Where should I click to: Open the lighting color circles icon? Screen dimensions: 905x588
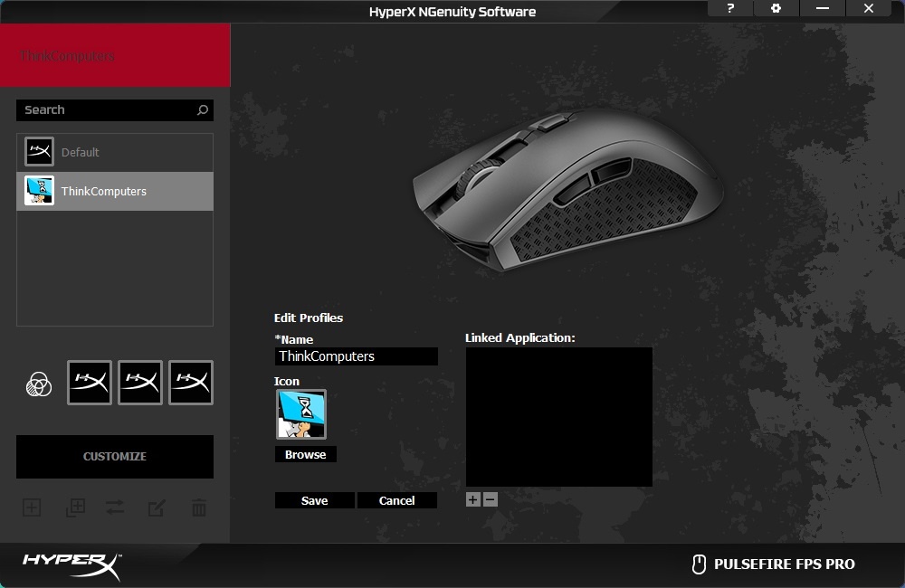point(39,384)
